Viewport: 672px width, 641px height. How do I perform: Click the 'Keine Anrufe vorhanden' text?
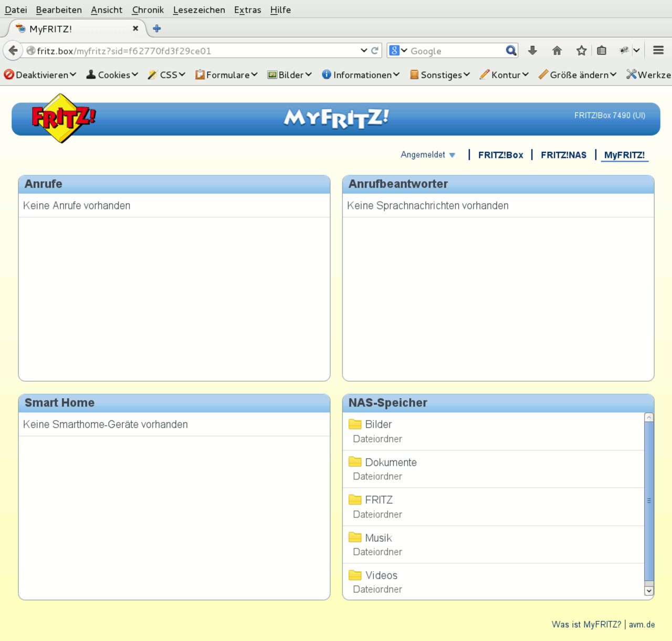77,205
